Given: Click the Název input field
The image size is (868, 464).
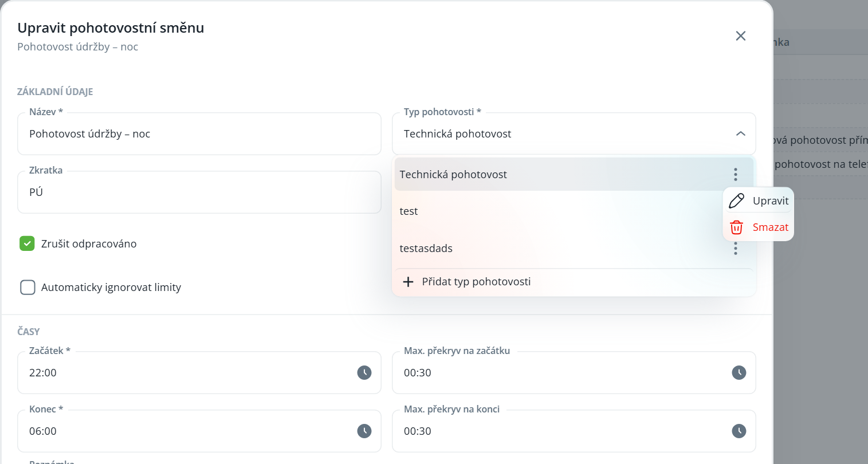Looking at the screenshot, I should [199, 133].
